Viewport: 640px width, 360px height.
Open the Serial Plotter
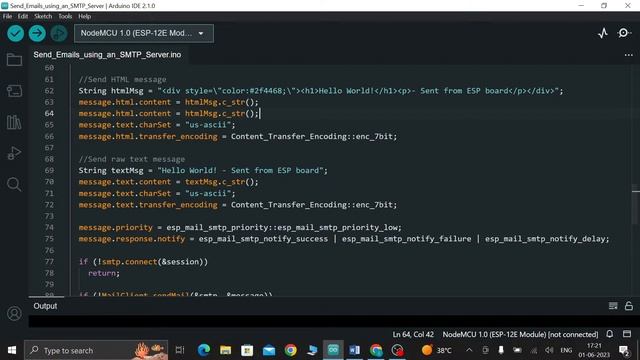[x=603, y=33]
